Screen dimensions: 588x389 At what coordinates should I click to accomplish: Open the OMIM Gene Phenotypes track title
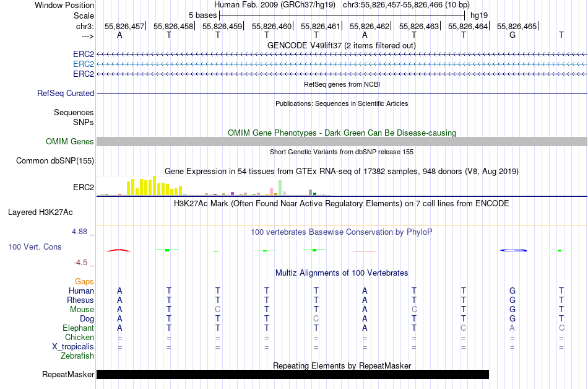pos(342,133)
